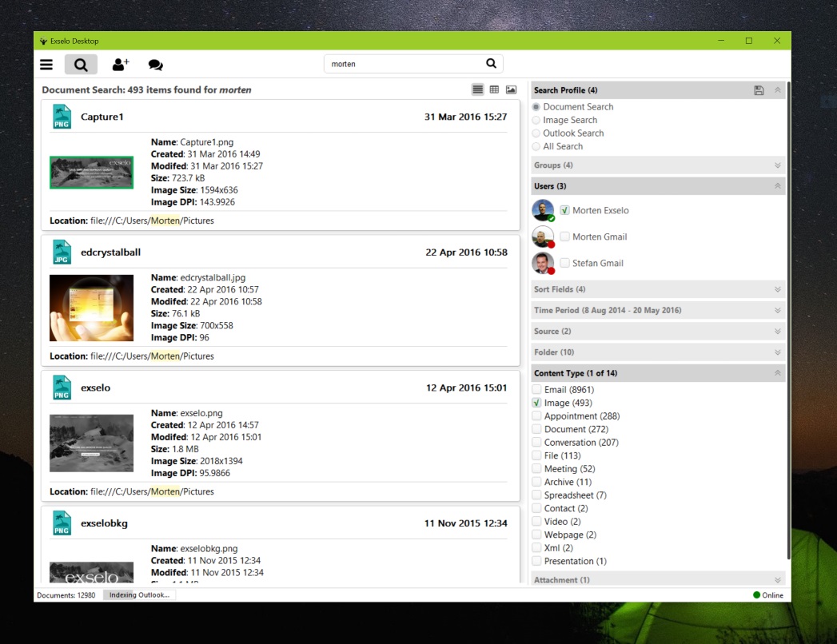Check the Stefan Gmail checkbox
Viewport: 837px width, 644px height.
(x=564, y=263)
